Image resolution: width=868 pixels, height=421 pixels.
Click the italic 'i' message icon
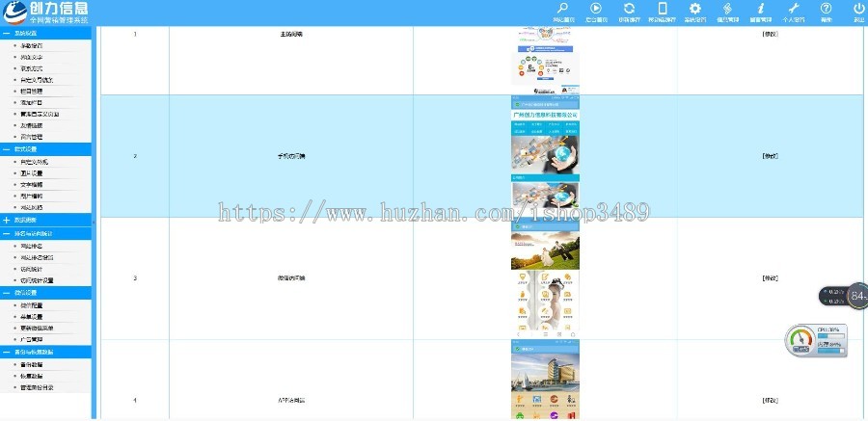[x=761, y=9]
